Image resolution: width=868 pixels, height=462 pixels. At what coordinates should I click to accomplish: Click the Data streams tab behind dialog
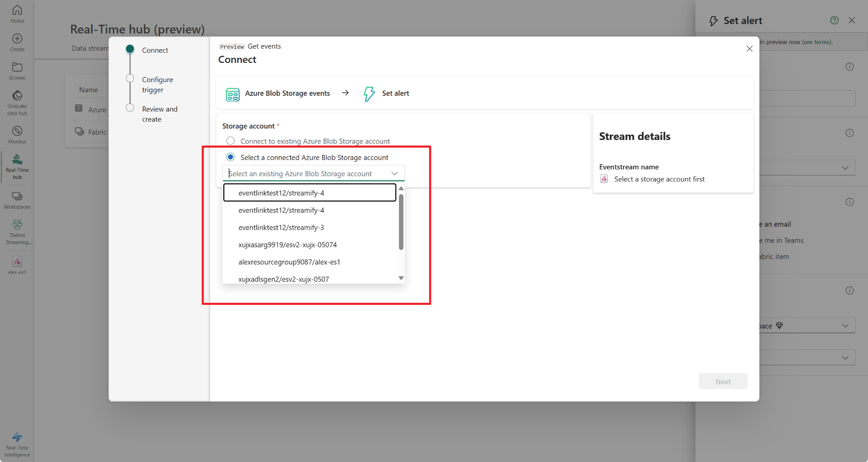90,48
